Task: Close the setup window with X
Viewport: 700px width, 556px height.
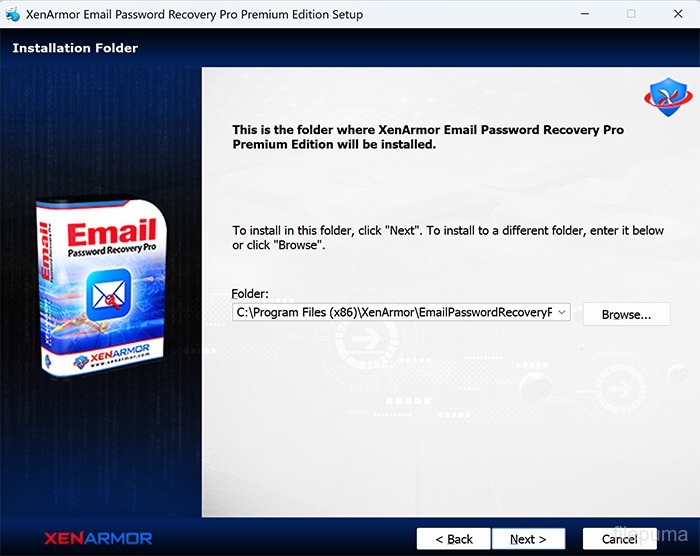Action: coord(678,14)
